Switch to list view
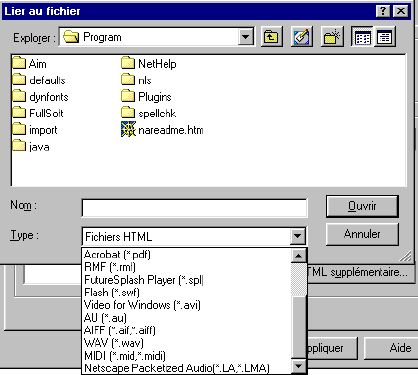Viewport: 418px width, 375px height. [363, 37]
